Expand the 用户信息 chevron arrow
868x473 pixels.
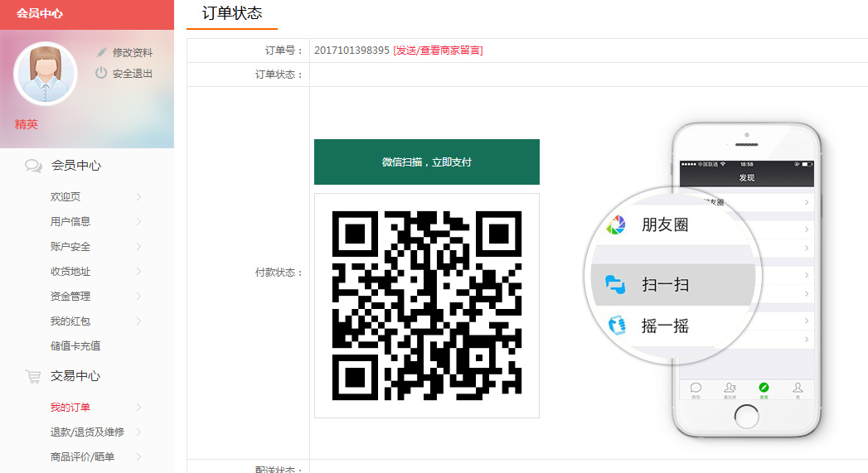pyautogui.click(x=138, y=222)
